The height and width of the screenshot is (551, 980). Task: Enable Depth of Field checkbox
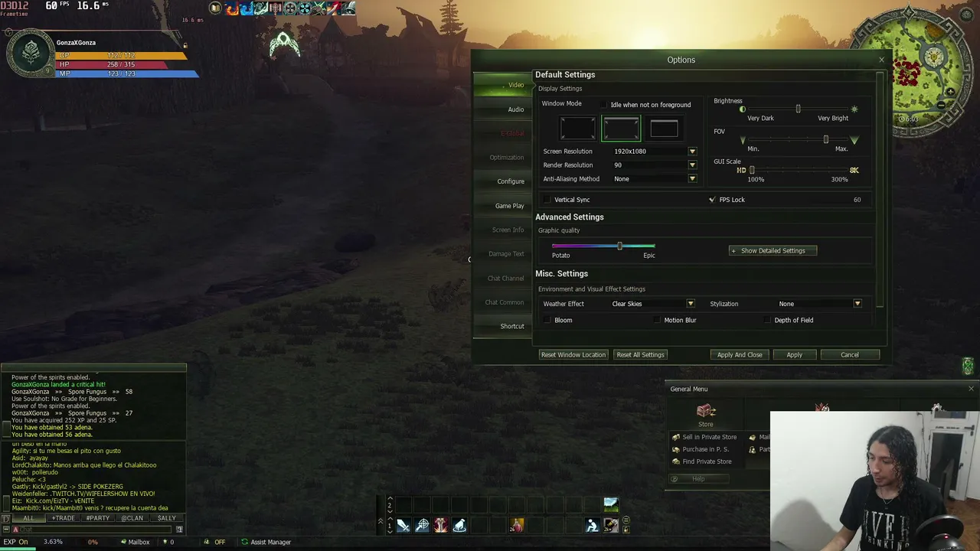tap(767, 320)
